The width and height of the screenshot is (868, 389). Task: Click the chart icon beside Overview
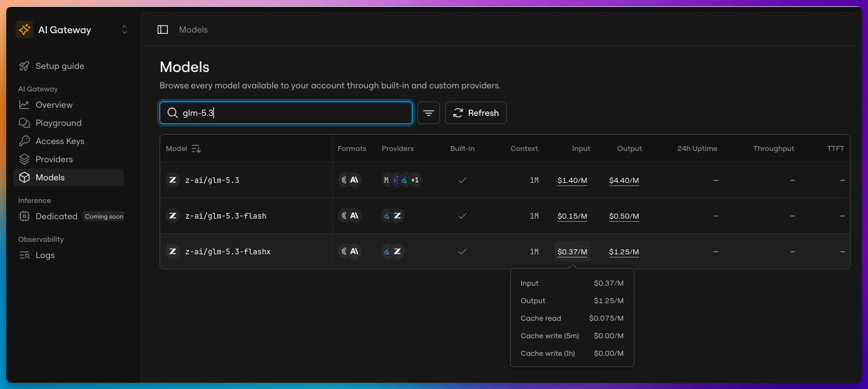point(24,105)
